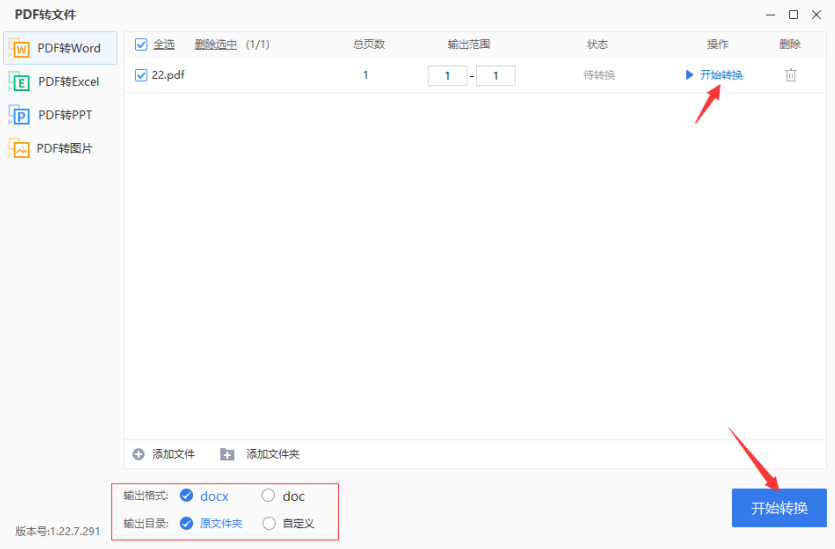Click the 输出范围 column header
Viewport: 835px width, 549px height.
(x=469, y=44)
